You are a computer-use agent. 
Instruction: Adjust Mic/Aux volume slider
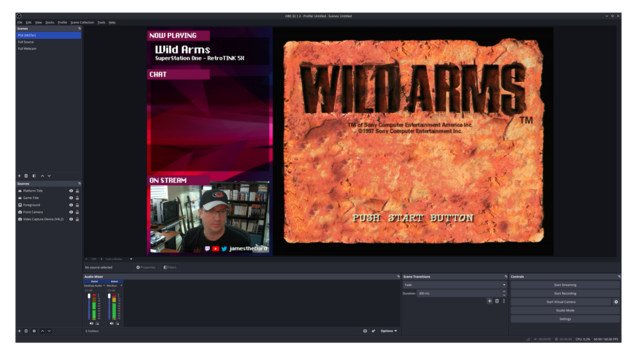[109, 307]
